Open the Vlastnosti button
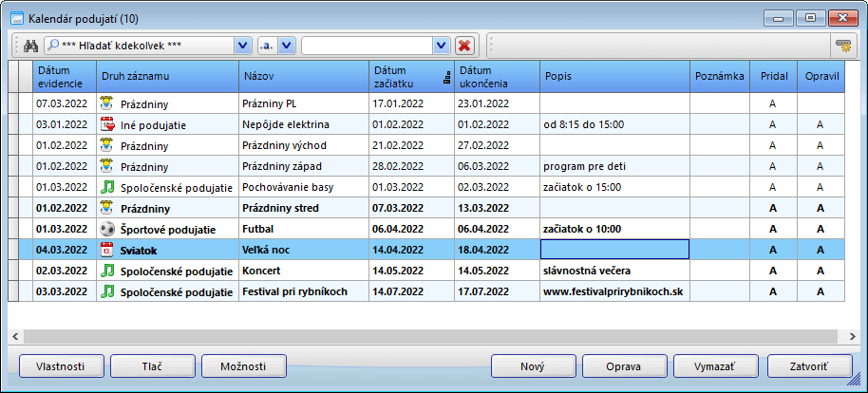The image size is (868, 393). (60, 366)
